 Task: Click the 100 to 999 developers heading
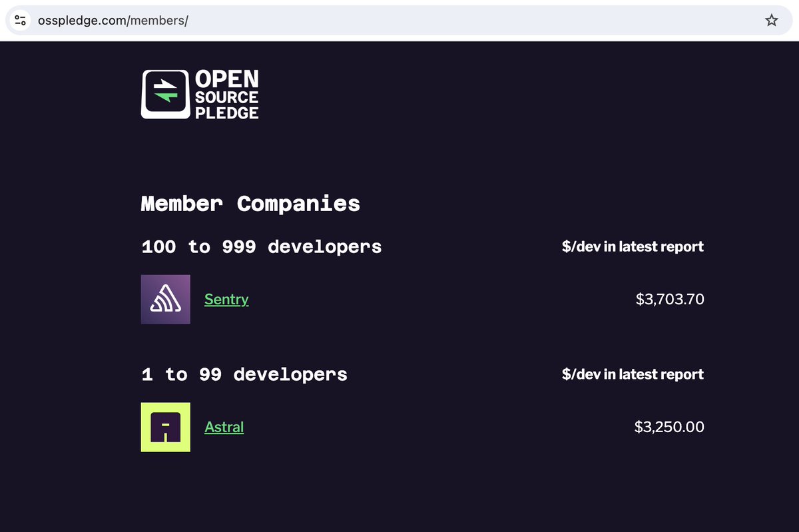click(x=261, y=246)
